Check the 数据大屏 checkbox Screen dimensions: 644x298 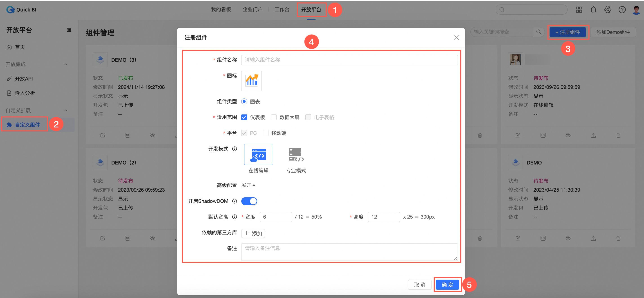274,117
